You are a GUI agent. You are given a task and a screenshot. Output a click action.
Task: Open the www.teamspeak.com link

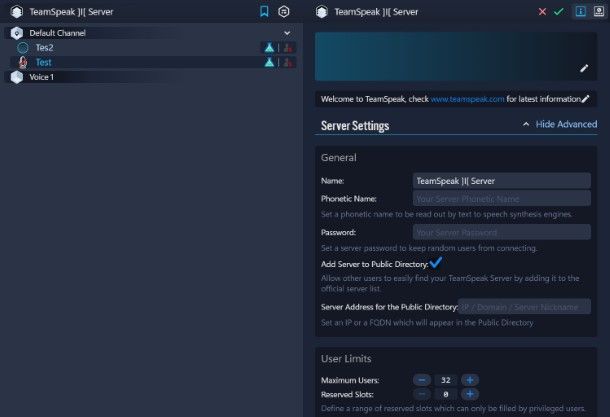coord(467,99)
